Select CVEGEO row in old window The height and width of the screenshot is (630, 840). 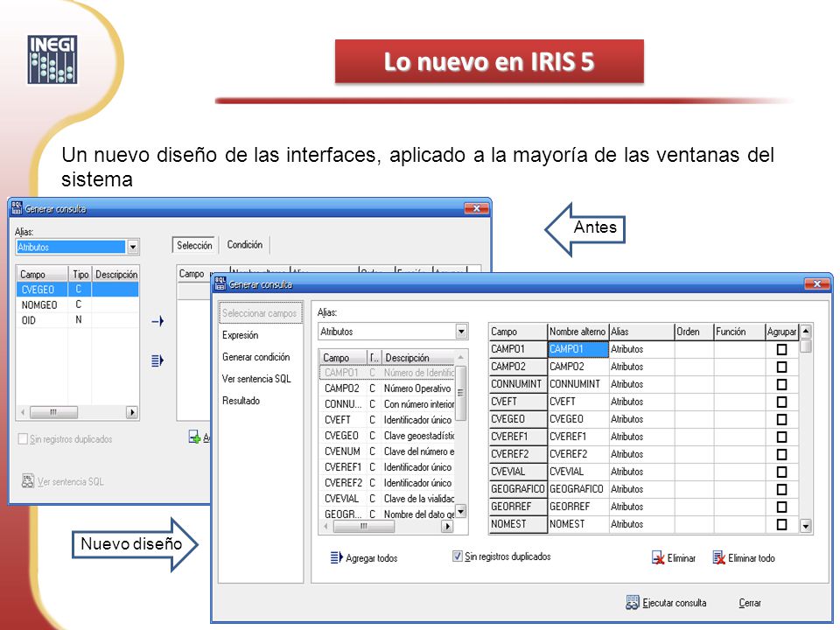point(78,290)
